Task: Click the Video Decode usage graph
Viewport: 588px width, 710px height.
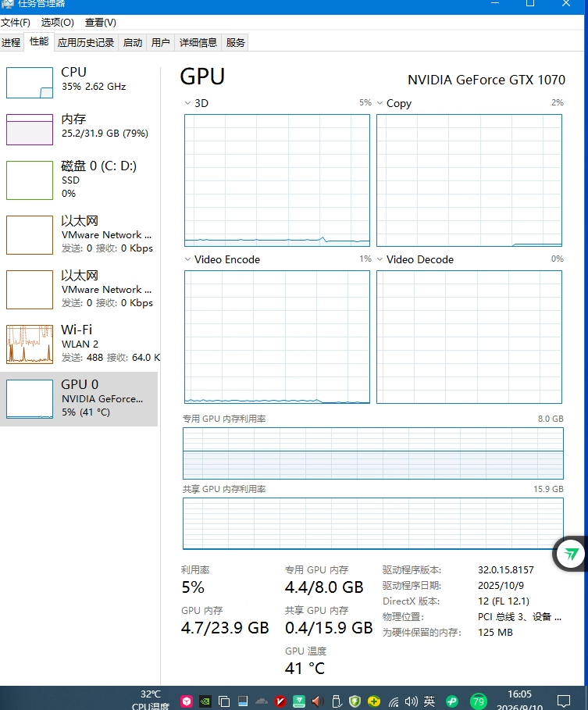Action: click(x=469, y=337)
